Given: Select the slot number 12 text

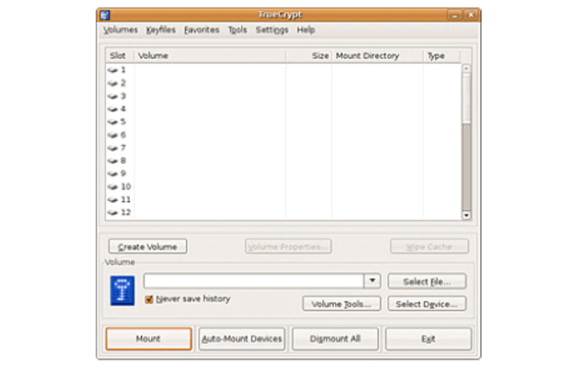Looking at the screenshot, I should (126, 213).
